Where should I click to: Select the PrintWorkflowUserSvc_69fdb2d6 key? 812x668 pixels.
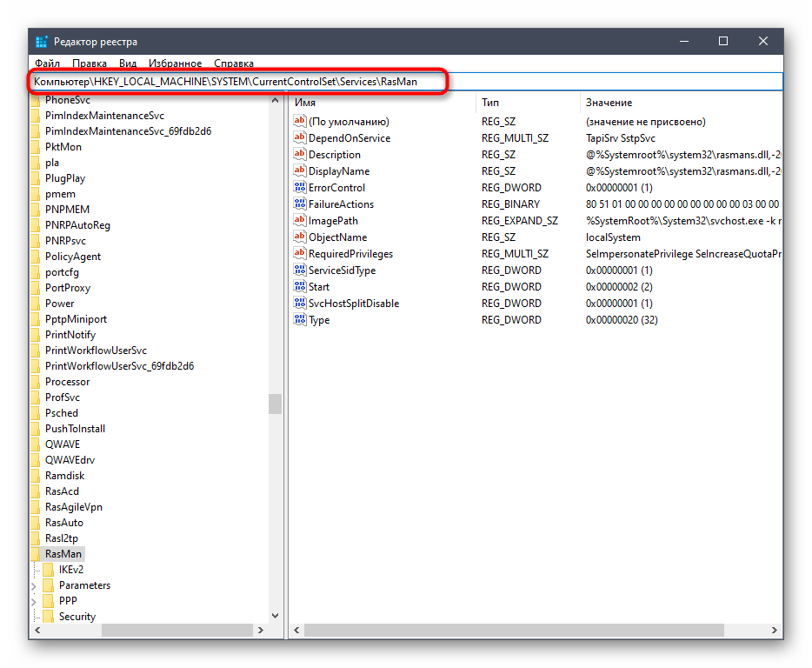coord(120,366)
